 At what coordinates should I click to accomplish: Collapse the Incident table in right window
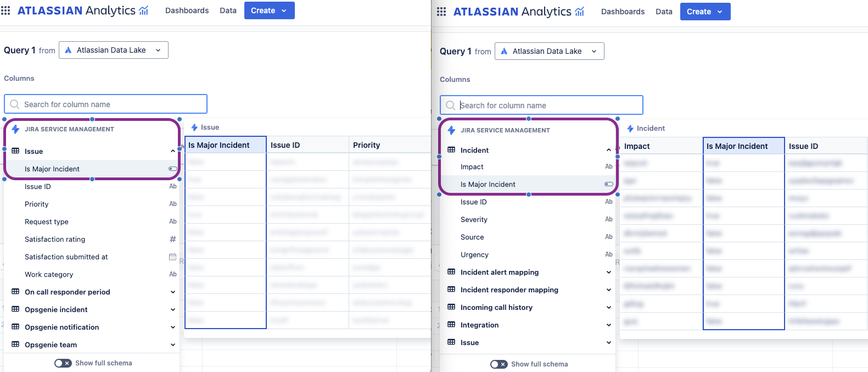(609, 150)
